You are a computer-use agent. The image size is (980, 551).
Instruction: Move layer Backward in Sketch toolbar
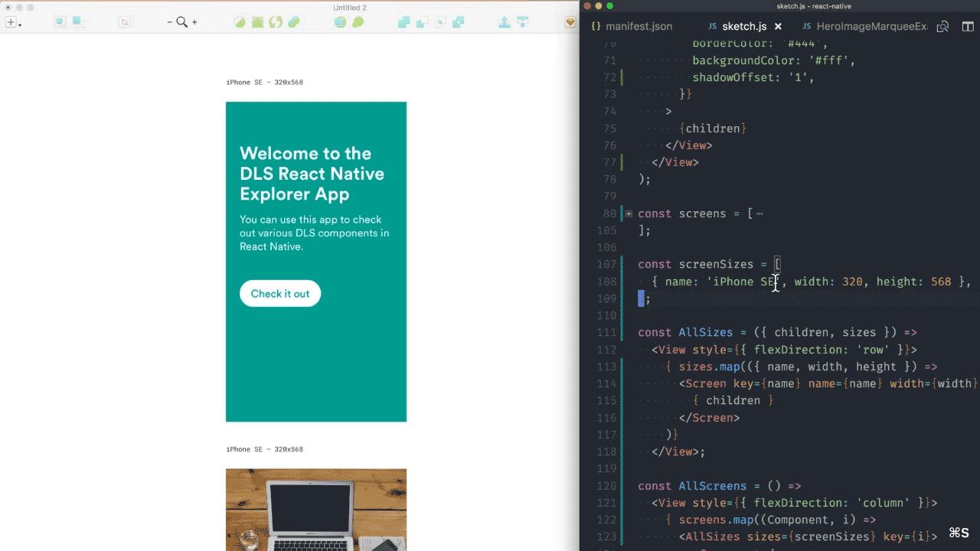(x=522, y=22)
